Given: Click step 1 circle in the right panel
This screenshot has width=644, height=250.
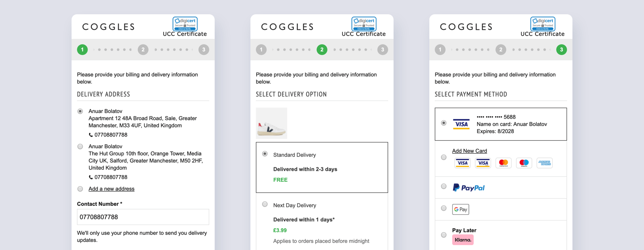Looking at the screenshot, I should [440, 50].
